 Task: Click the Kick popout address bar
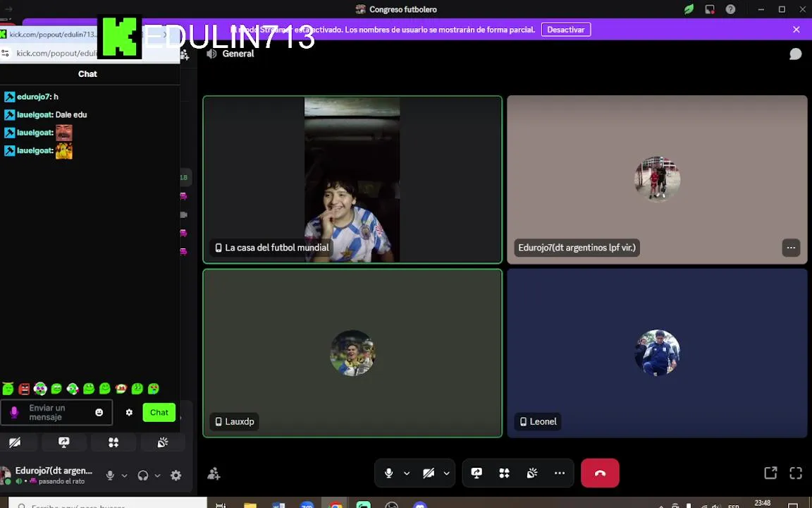pos(56,53)
